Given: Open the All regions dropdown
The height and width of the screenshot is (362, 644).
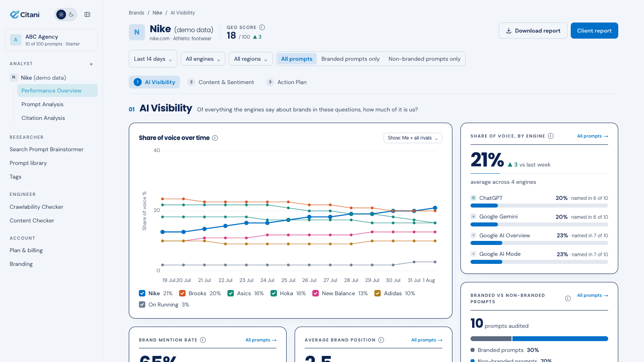Looking at the screenshot, I should pyautogui.click(x=251, y=59).
